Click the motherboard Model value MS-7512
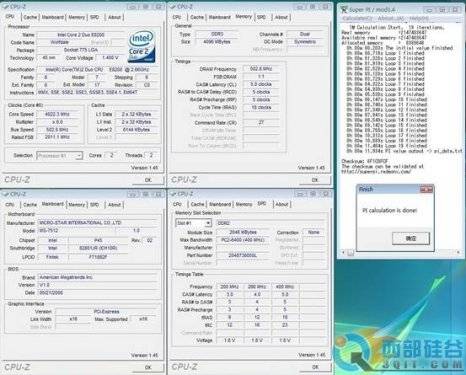The image size is (466, 375). (x=76, y=231)
